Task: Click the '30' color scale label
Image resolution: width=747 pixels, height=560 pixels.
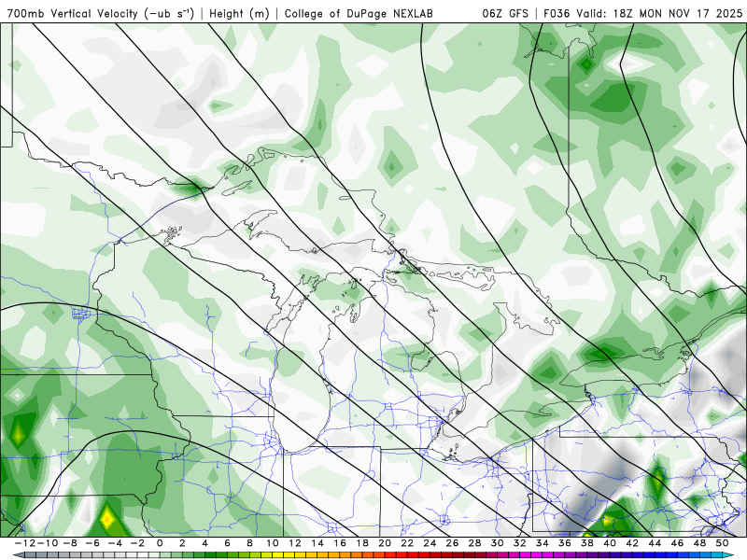Action: 498,543
